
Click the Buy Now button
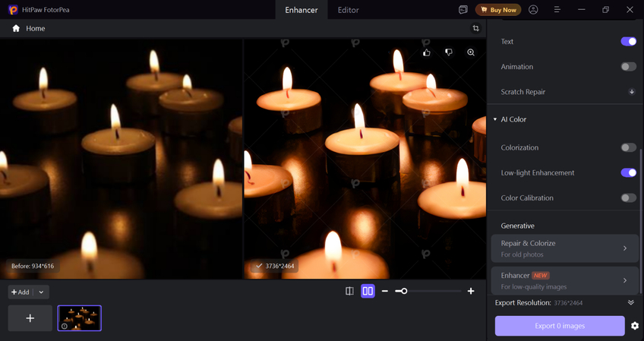[498, 10]
